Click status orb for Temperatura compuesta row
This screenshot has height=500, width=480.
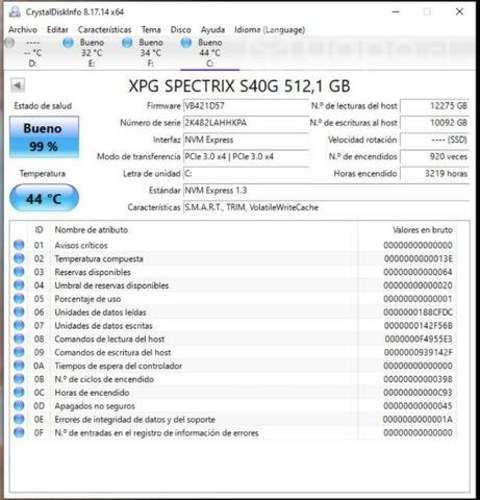click(19, 258)
